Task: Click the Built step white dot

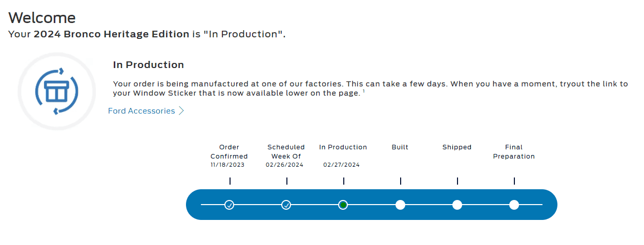Action: click(401, 205)
